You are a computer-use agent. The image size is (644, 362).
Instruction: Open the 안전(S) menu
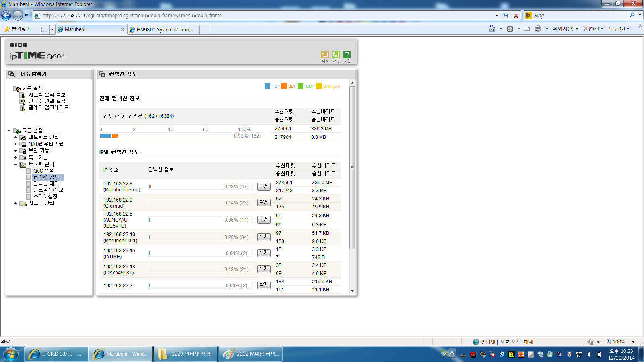[x=593, y=29]
